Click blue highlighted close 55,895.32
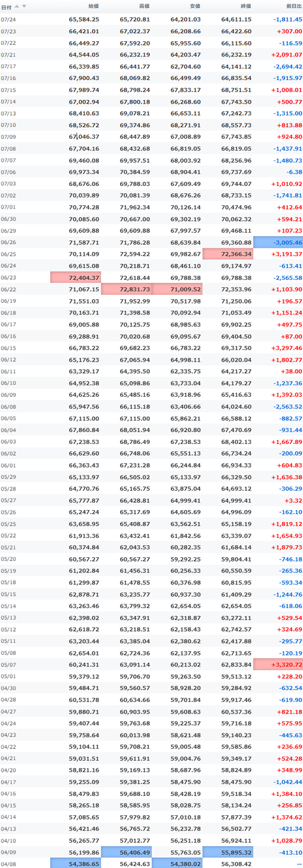The height and width of the screenshot is (868, 303). tap(227, 850)
